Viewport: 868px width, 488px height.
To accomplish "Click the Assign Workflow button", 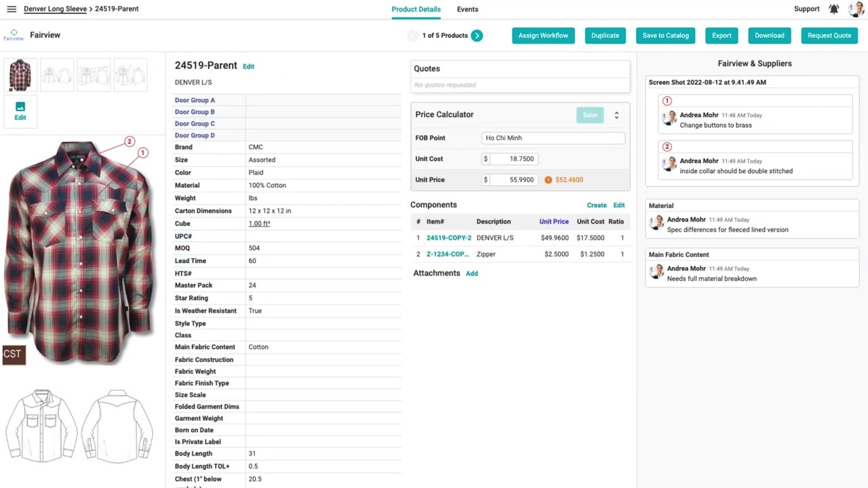I will pyautogui.click(x=543, y=36).
